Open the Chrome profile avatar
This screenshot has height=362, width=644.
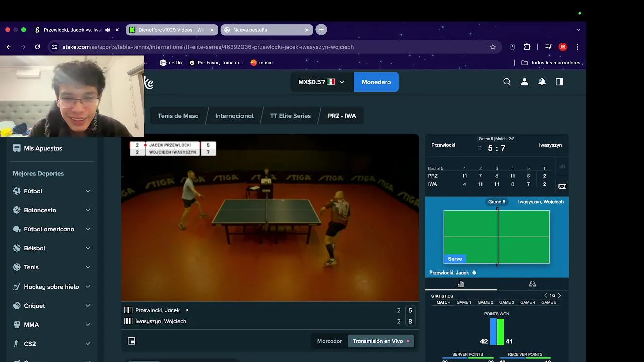(x=563, y=47)
